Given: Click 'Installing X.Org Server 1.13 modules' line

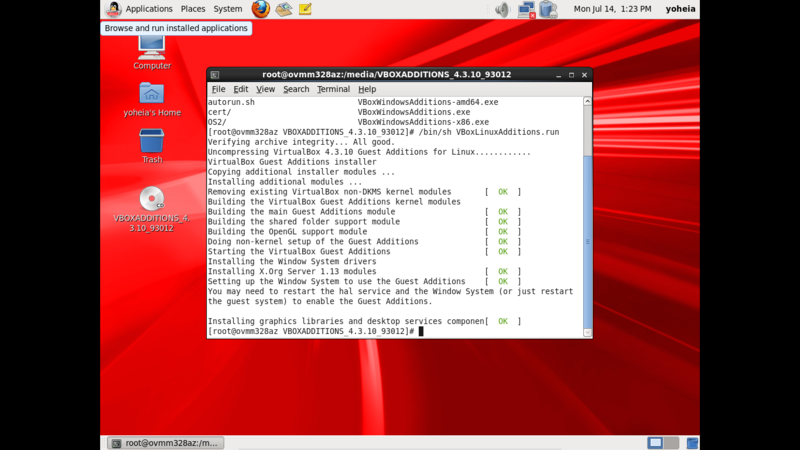Looking at the screenshot, I should pos(292,271).
